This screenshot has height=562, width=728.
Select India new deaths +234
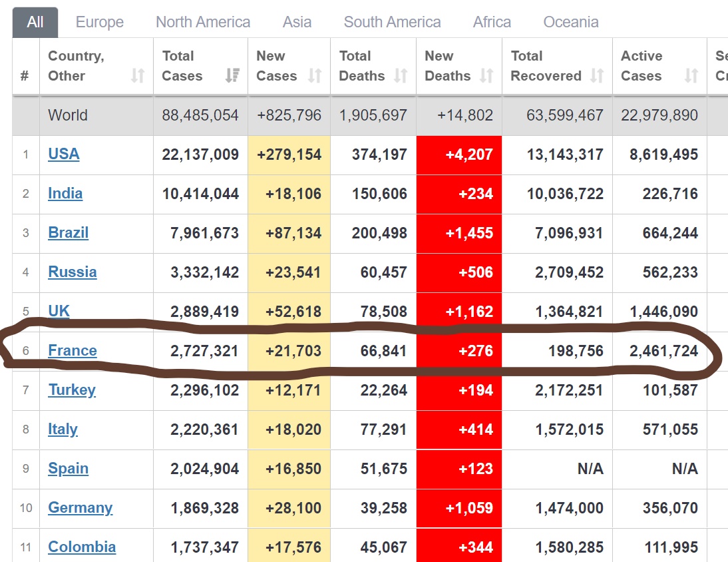pyautogui.click(x=476, y=193)
